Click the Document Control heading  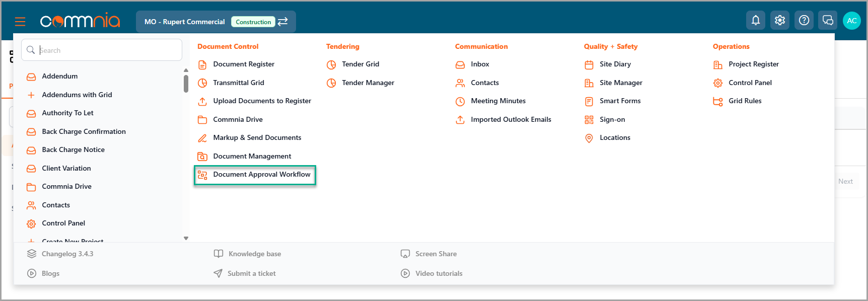tap(228, 46)
